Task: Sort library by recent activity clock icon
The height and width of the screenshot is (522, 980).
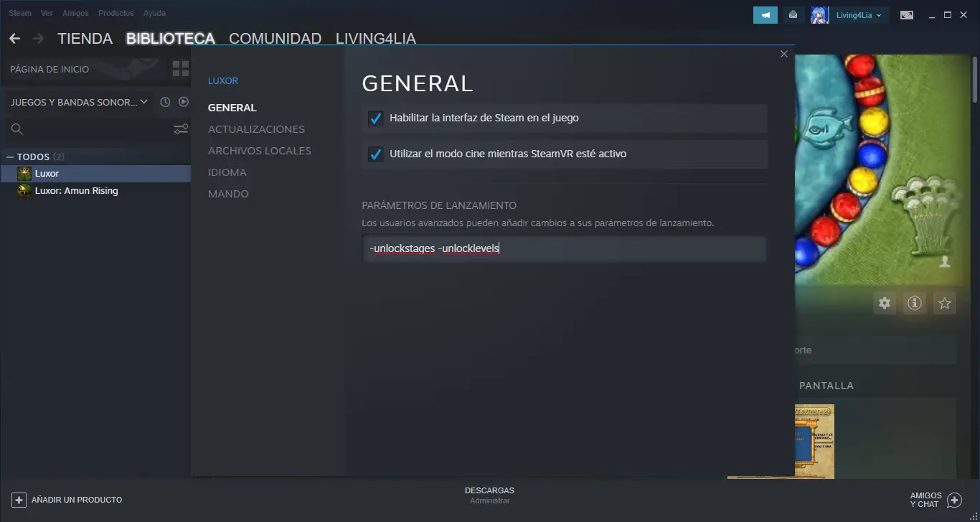Action: (x=165, y=102)
